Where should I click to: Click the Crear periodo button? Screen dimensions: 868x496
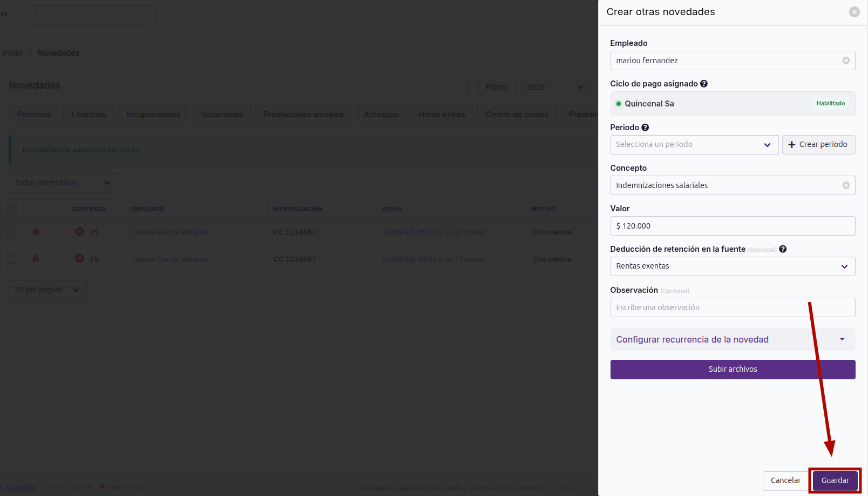click(818, 145)
